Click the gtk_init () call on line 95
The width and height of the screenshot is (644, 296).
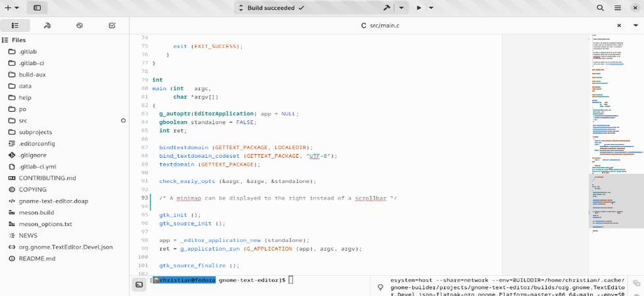coord(179,215)
